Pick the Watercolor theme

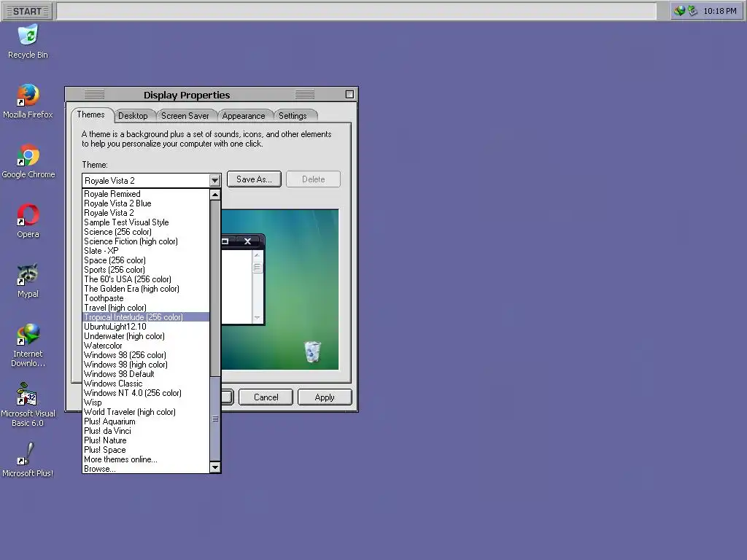click(x=146, y=346)
